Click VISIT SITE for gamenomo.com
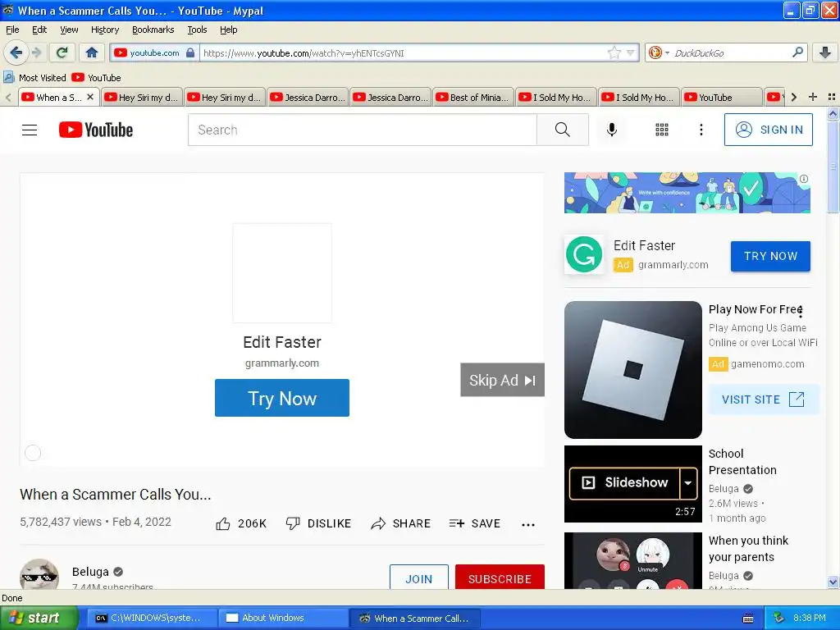 [764, 399]
